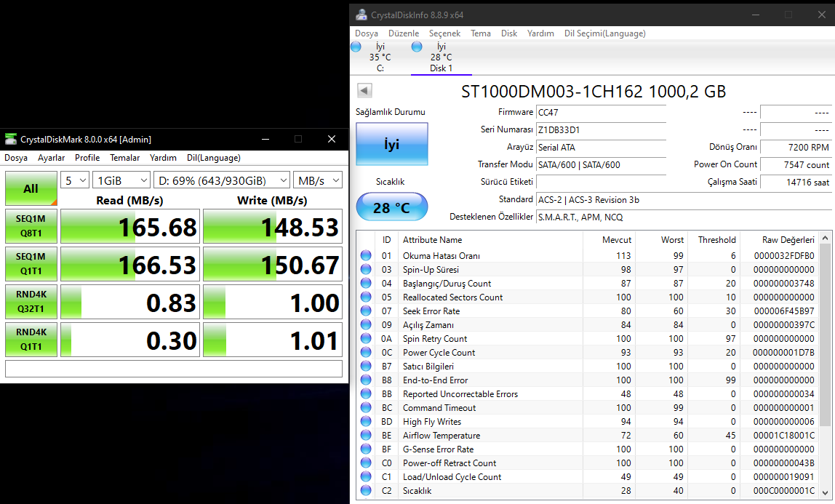Screen dimensions: 835x504
Task: Open the Seçenek menu in CrystalDiskInfo
Action: (444, 33)
